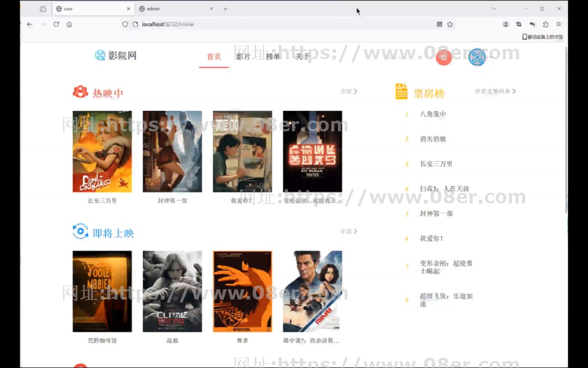This screenshot has width=588, height=368.
Task: Close the admin tab
Action: [x=211, y=9]
